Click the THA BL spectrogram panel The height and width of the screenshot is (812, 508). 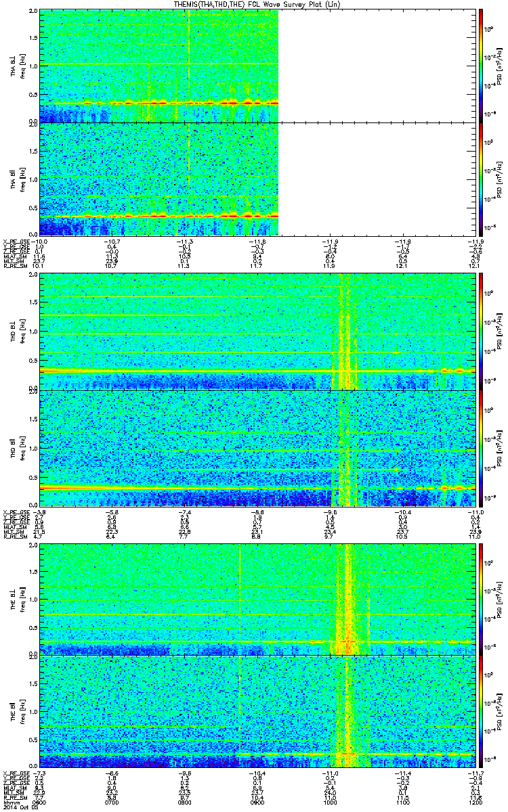[x=256, y=66]
